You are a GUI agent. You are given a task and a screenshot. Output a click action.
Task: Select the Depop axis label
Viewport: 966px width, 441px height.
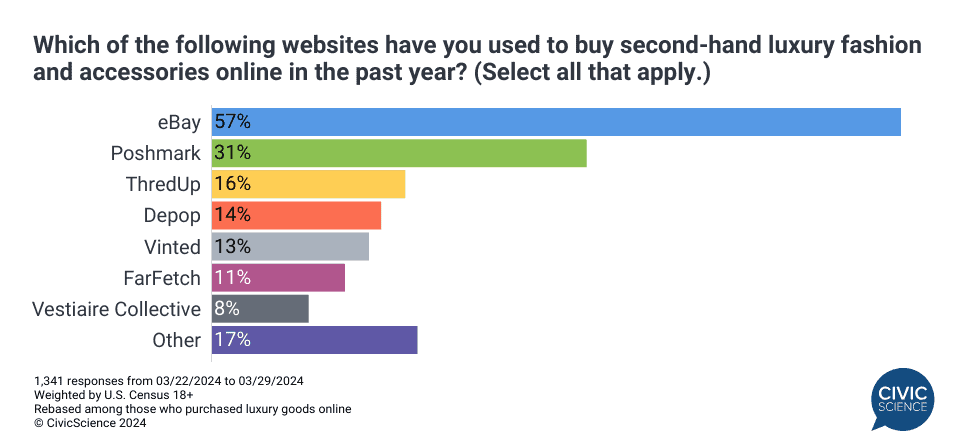tap(172, 215)
